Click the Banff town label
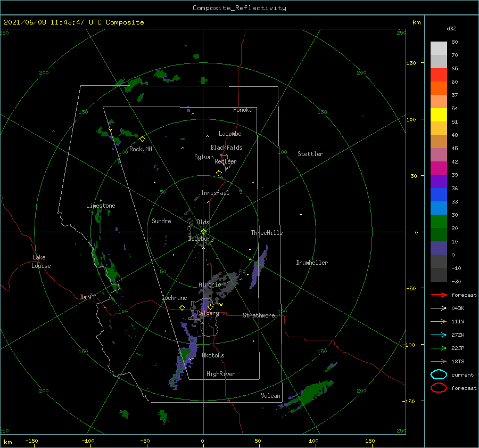The image size is (479, 448). (88, 297)
